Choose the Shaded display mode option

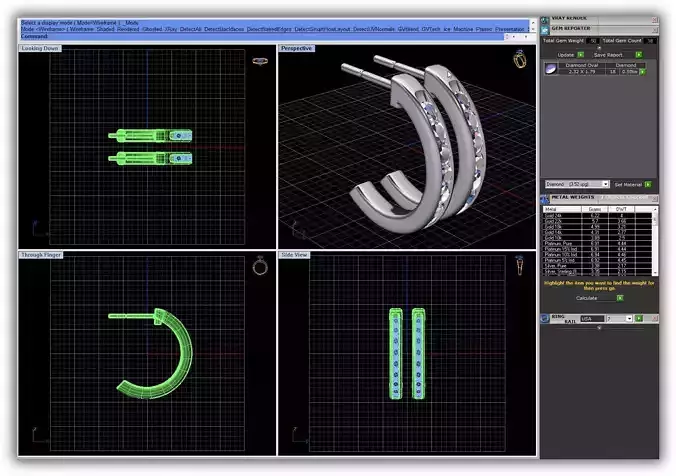(x=105, y=29)
